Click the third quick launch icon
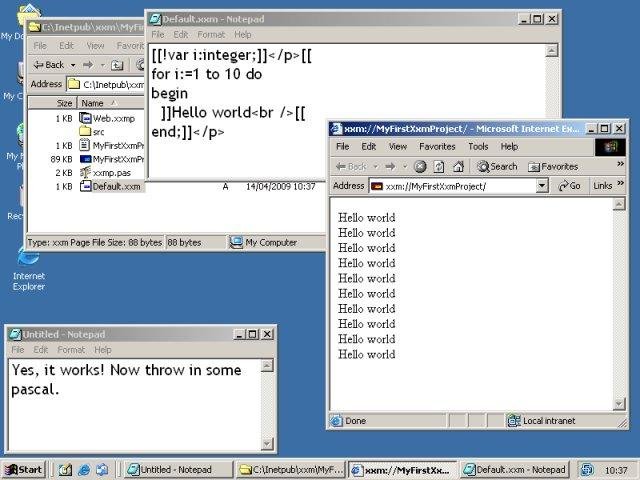This screenshot has height=480, width=640. click(x=102, y=470)
